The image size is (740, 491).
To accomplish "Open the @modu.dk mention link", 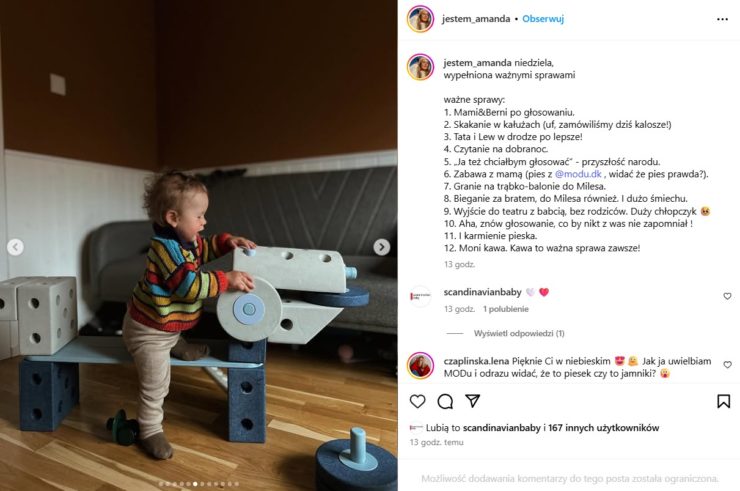I will pyautogui.click(x=578, y=174).
